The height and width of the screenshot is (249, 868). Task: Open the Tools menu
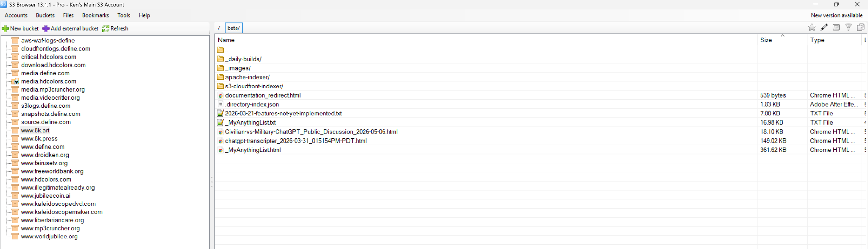[x=124, y=15]
